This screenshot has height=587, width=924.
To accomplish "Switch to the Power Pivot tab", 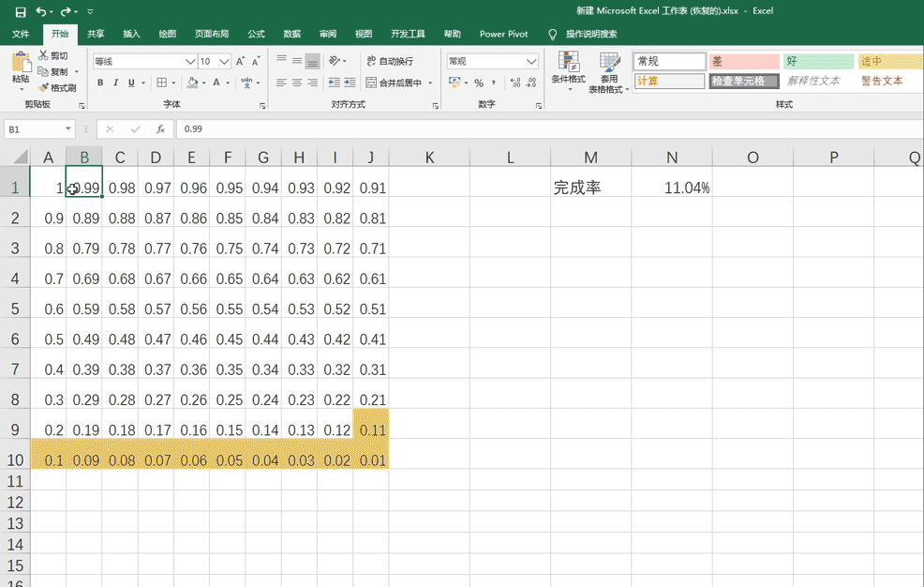I will [x=503, y=34].
